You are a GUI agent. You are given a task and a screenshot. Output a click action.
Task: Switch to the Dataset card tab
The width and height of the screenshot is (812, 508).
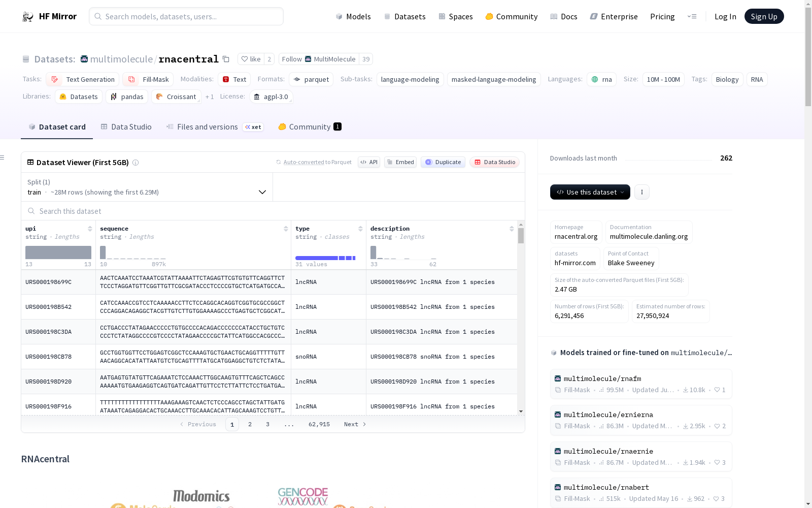pyautogui.click(x=57, y=127)
